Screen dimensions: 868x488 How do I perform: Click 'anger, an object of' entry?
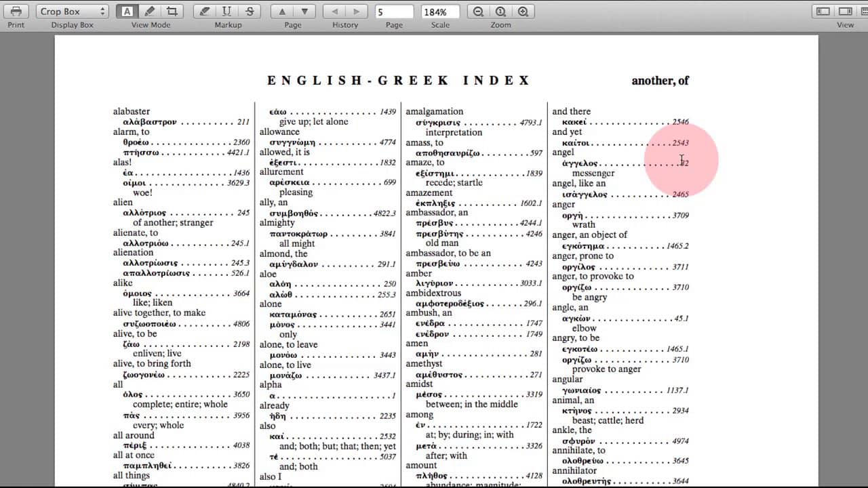point(589,235)
